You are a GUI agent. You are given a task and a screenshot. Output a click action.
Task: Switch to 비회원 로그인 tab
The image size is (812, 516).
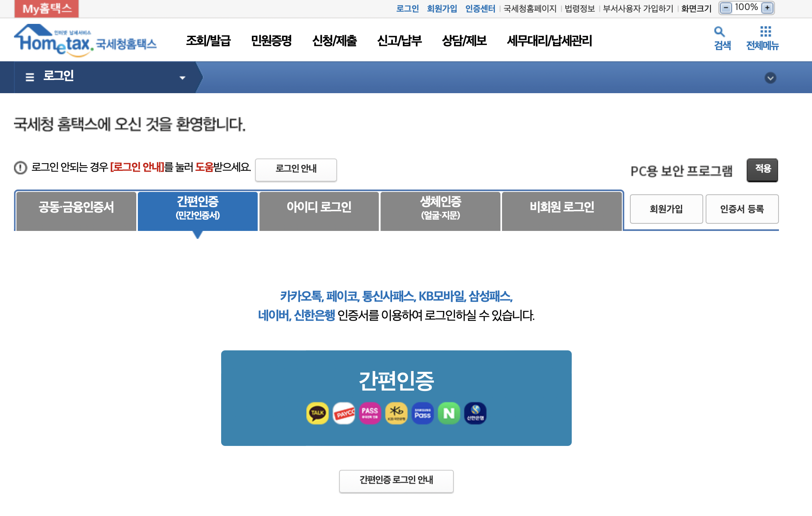click(x=562, y=211)
